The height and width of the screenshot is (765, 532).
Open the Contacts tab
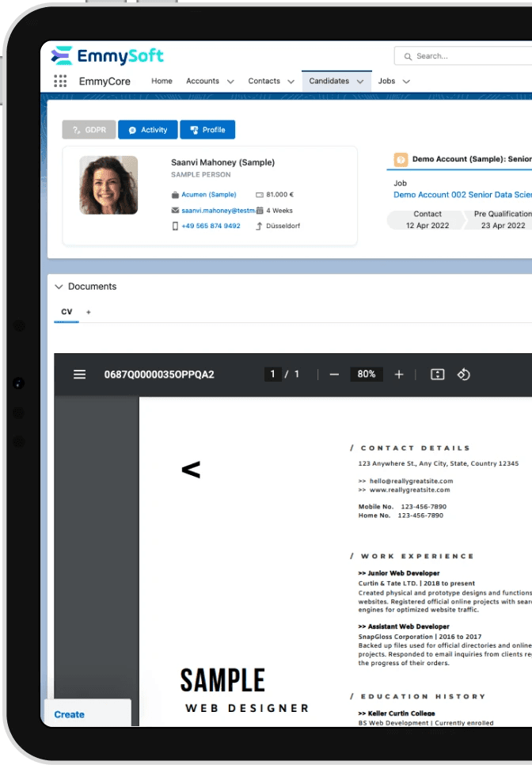click(264, 81)
